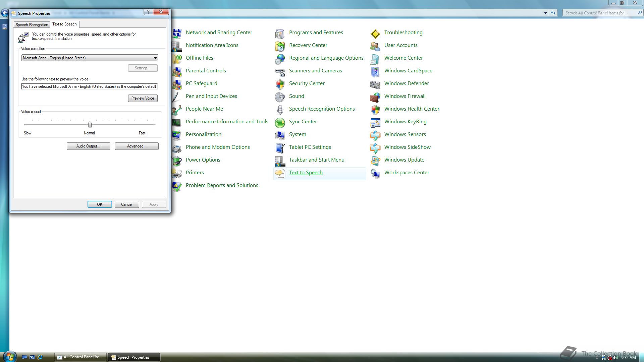Click the Voice speed slider thumb
644x362 pixels.
(x=90, y=124)
